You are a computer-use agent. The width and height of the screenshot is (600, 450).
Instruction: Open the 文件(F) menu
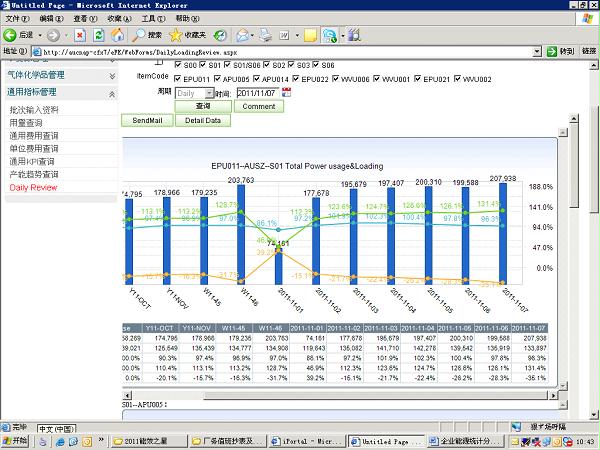[x=17, y=18]
